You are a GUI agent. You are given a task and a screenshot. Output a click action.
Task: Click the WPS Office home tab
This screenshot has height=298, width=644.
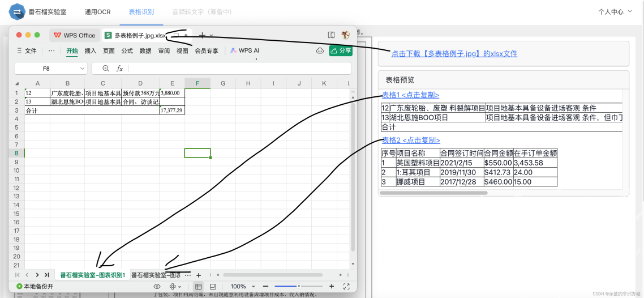click(x=75, y=35)
